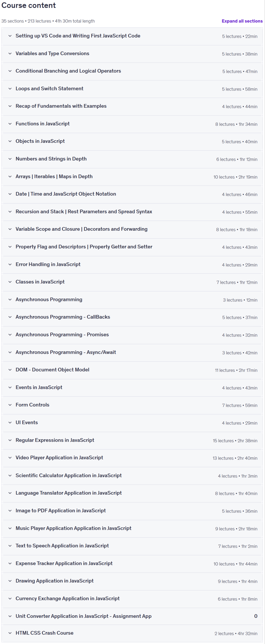This screenshot has width=265, height=644.
Task: Expand chevron for Setting up VS Code section
Action: point(10,36)
